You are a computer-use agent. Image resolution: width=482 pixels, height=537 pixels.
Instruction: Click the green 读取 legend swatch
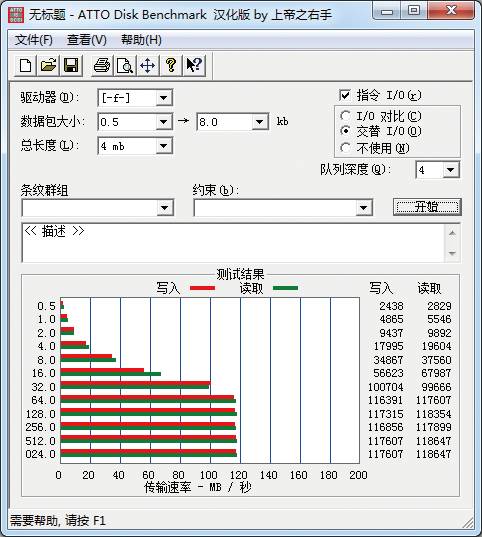point(285,288)
